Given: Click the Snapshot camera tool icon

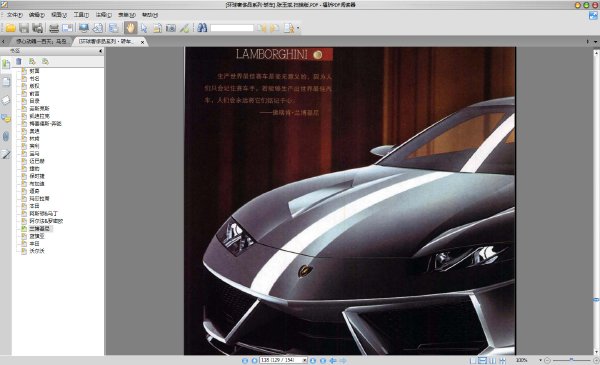Looking at the screenshot, I should coord(171,28).
